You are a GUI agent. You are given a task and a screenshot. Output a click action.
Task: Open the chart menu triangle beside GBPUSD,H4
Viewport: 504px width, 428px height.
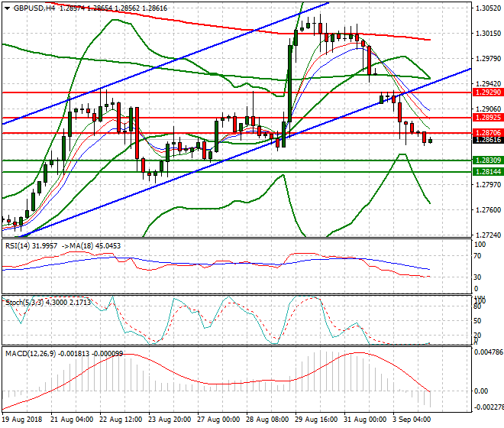click(7, 8)
